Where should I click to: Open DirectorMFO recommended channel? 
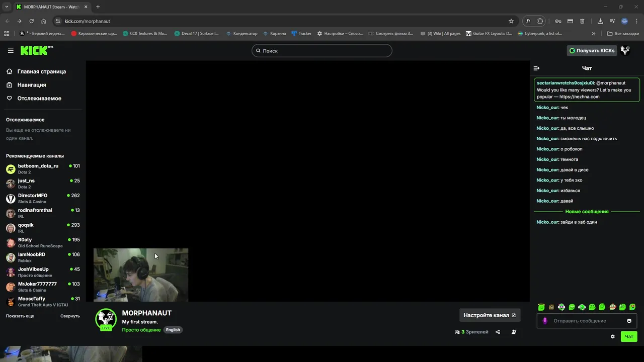pyautogui.click(x=43, y=198)
